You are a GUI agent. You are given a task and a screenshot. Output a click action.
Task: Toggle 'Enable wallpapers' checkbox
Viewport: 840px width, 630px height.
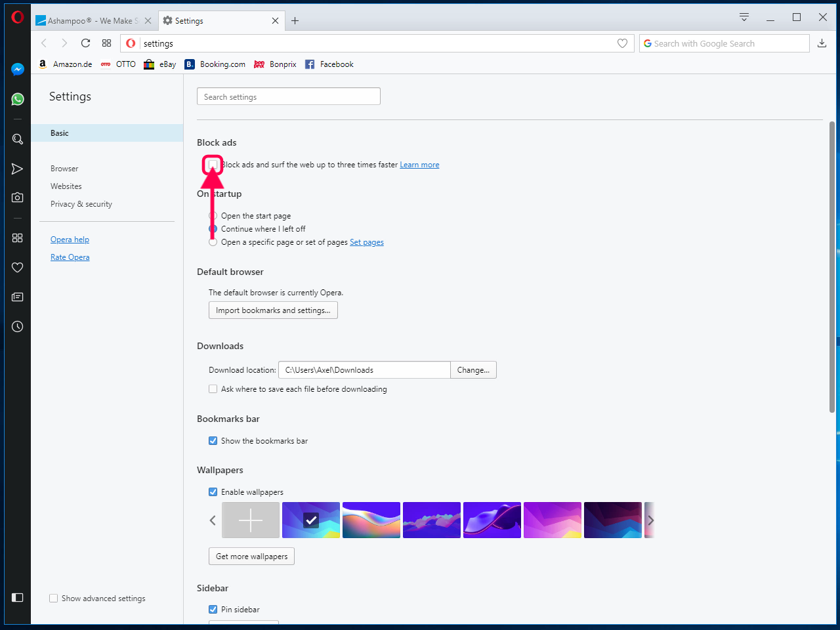[213, 492]
